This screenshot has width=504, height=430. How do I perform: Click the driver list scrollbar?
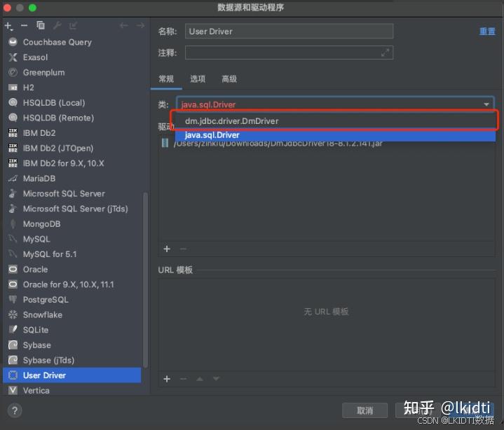click(145, 279)
